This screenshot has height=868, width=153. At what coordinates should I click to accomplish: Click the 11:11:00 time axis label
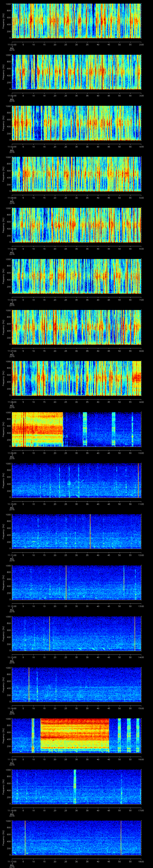[x=12, y=555]
